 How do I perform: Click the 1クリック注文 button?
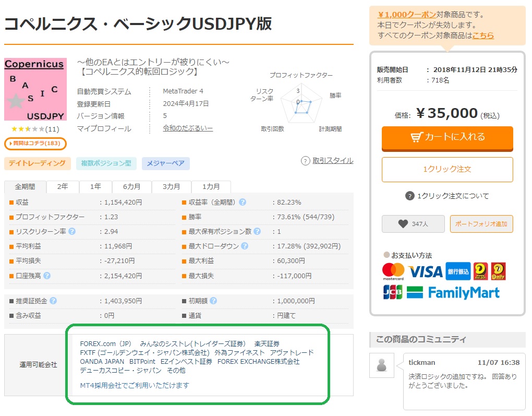(x=447, y=170)
